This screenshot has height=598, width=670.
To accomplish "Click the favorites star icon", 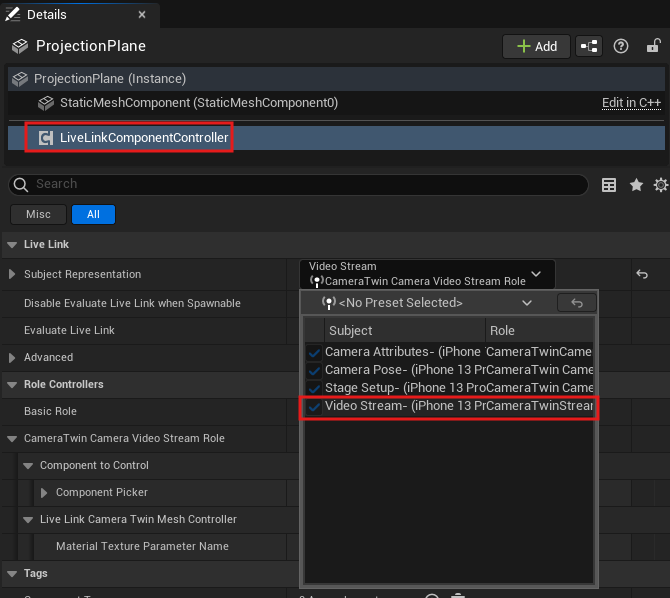I will click(636, 185).
